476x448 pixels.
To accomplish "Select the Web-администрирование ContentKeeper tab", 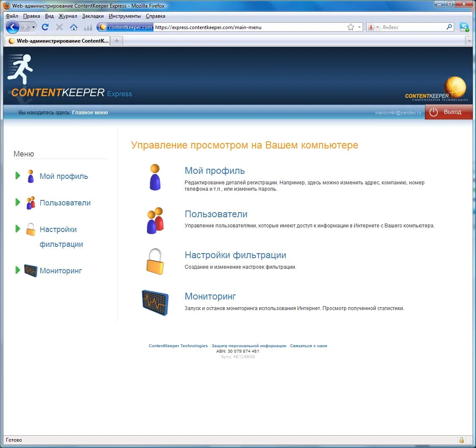I will coord(57,40).
